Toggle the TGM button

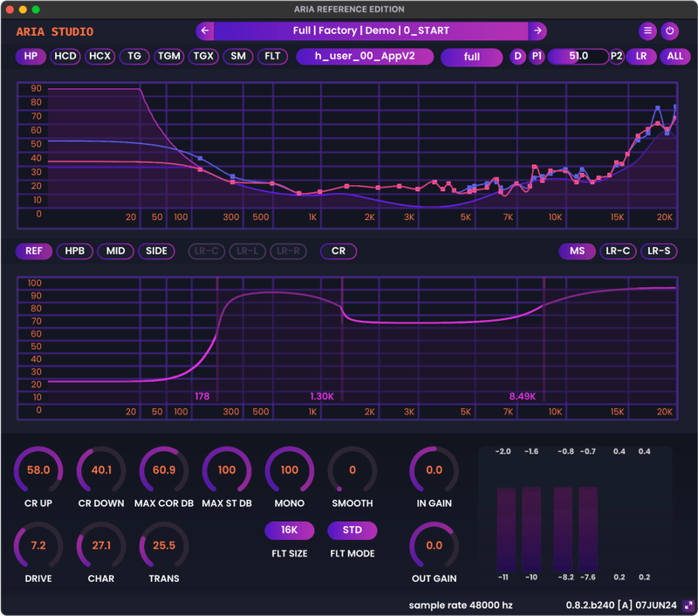[169, 57]
